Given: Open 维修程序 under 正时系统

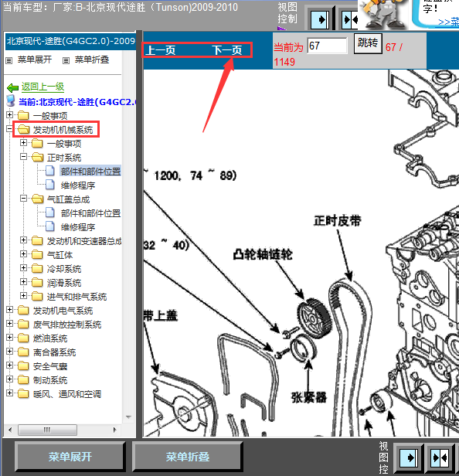Looking at the screenshot, I should (78, 185).
